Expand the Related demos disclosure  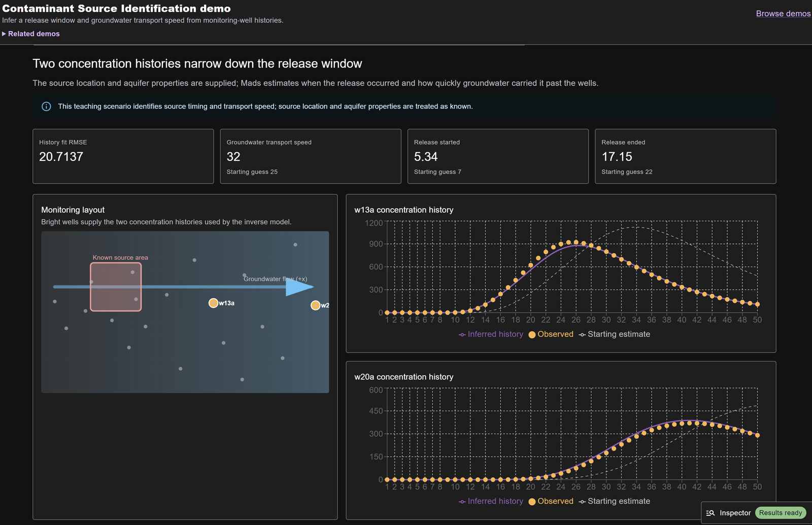[x=31, y=33]
